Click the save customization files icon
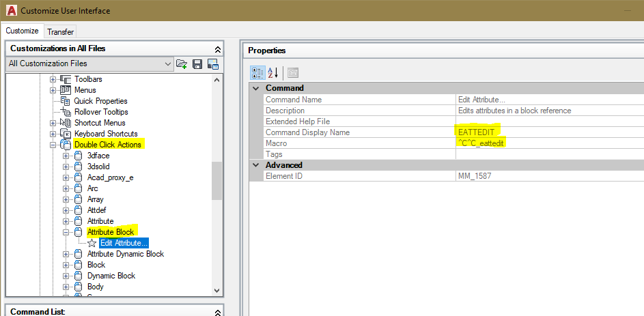This screenshot has height=316, width=644. click(x=197, y=63)
